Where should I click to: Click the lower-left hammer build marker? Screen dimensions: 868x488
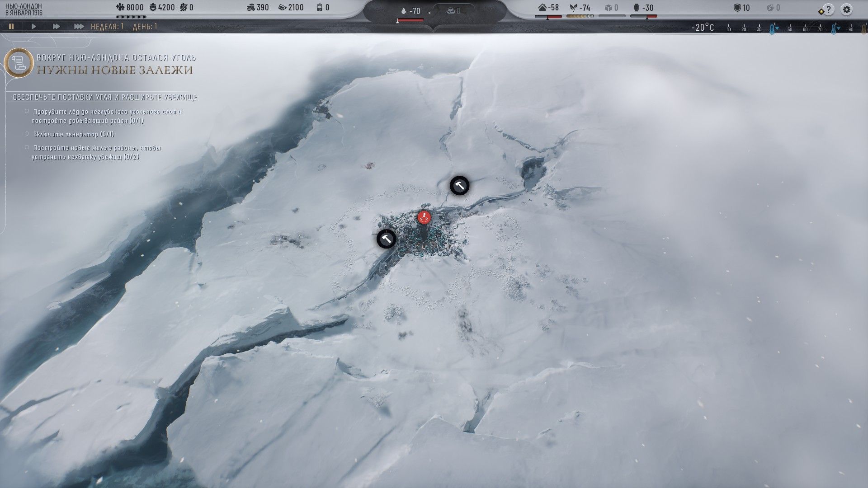click(x=386, y=239)
